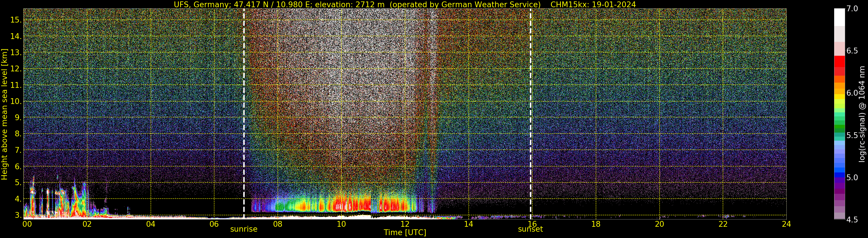Click the white dashed sunrise line marker
868x238 pixels.
pos(244,114)
